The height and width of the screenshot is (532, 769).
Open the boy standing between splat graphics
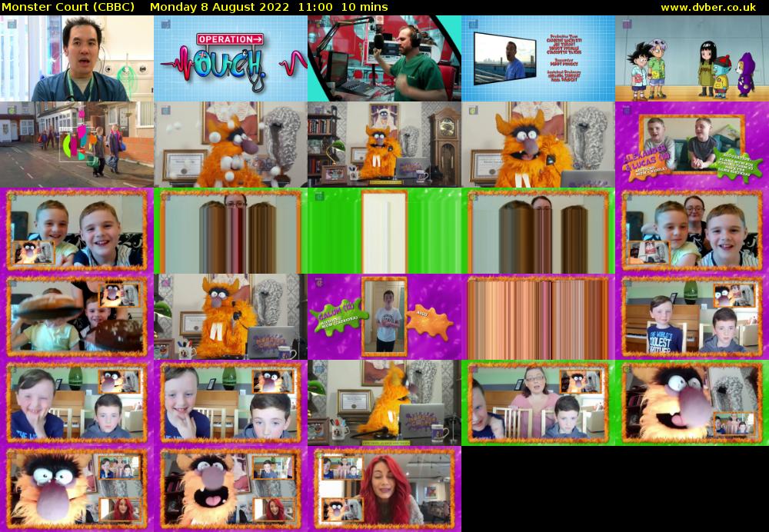pyautogui.click(x=384, y=317)
